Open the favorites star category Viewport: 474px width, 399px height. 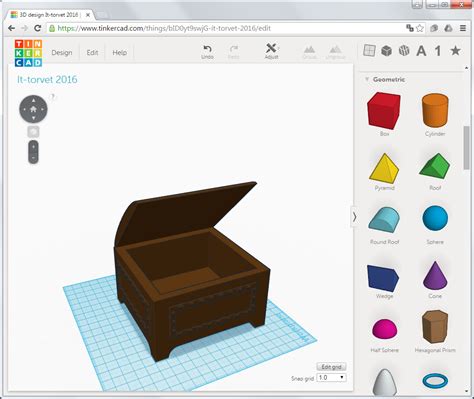(x=455, y=51)
